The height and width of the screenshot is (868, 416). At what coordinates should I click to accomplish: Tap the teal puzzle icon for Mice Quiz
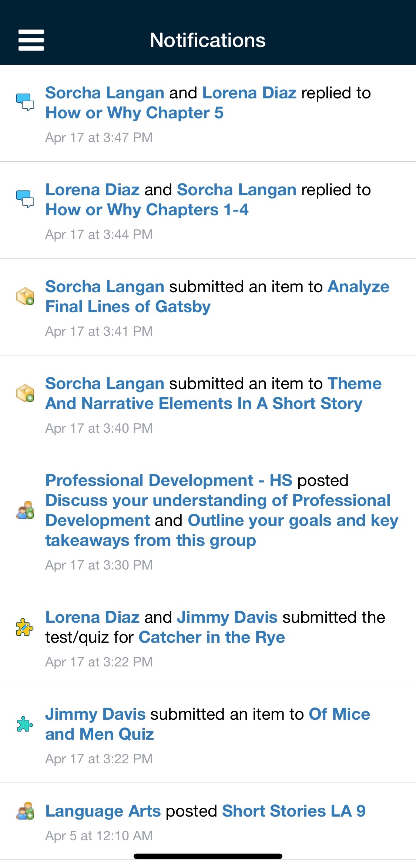click(x=25, y=724)
